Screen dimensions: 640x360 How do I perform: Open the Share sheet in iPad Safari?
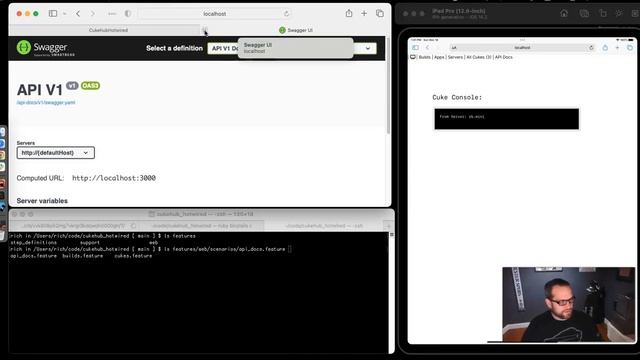point(605,48)
